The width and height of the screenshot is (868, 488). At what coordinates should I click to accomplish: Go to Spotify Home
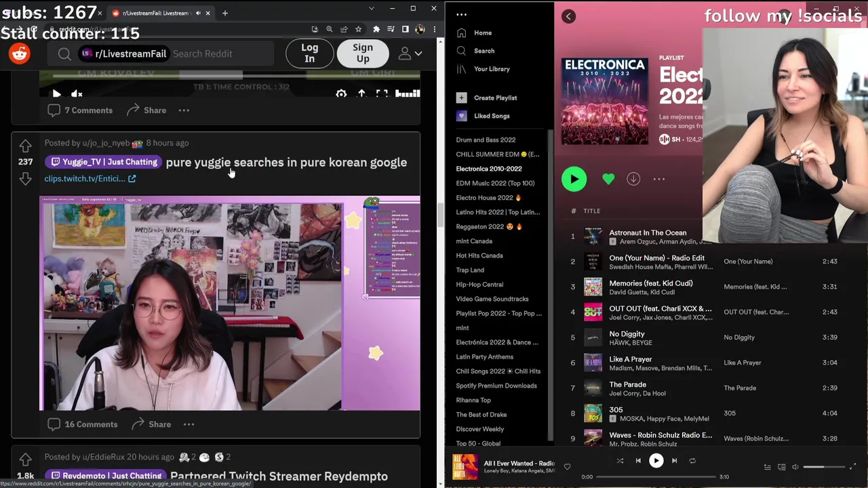coord(475,33)
